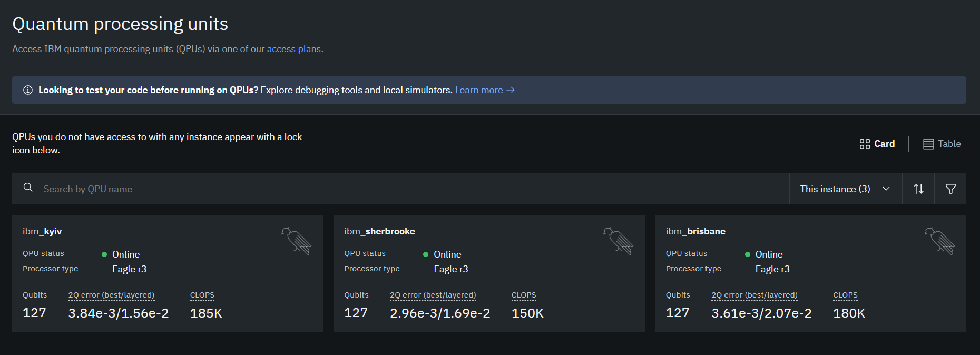The image size is (980, 355).
Task: Click the CLOPS label on ibm_sherbrooke
Action: [524, 295]
